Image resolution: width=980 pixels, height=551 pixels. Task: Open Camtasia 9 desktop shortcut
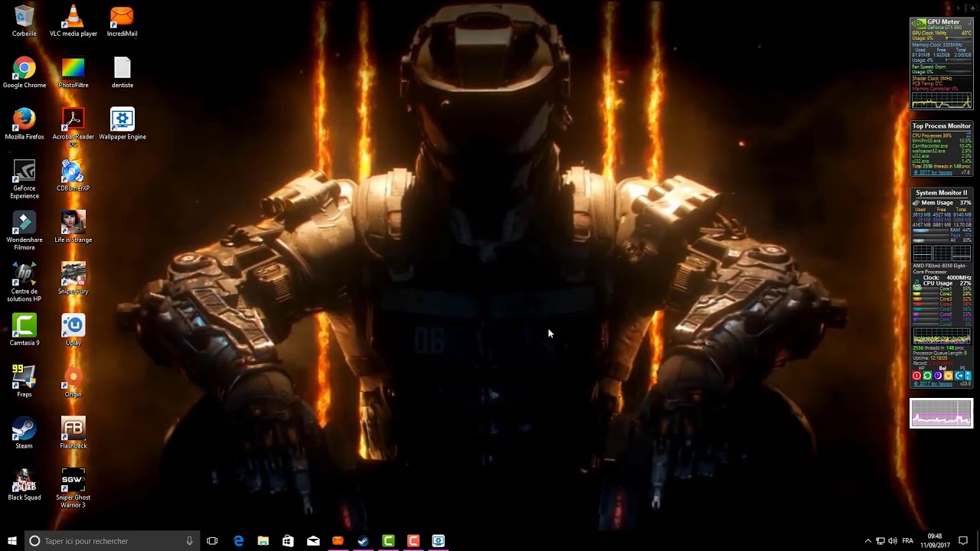[24, 330]
